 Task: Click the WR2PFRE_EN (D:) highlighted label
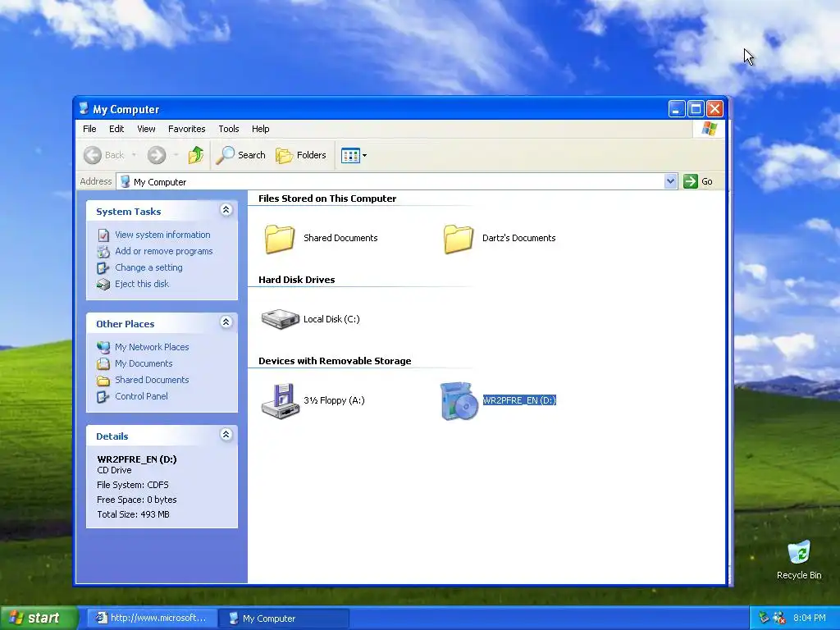pos(519,400)
